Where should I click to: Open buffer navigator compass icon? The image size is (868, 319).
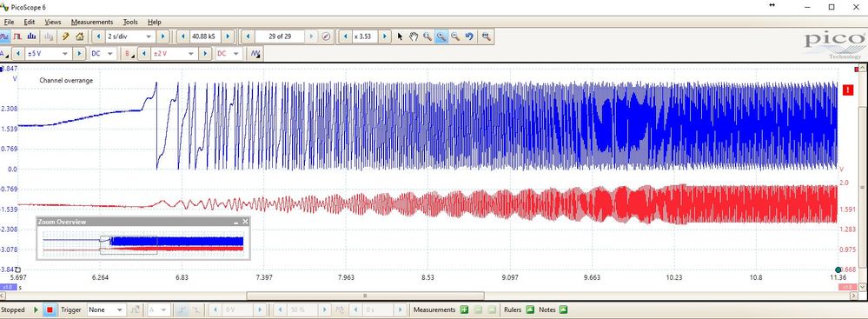click(x=326, y=37)
